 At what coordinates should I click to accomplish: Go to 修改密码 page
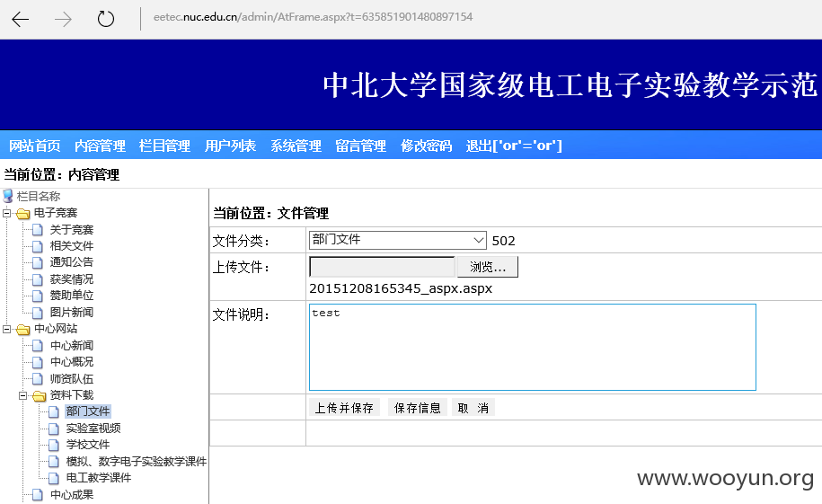pos(426,146)
